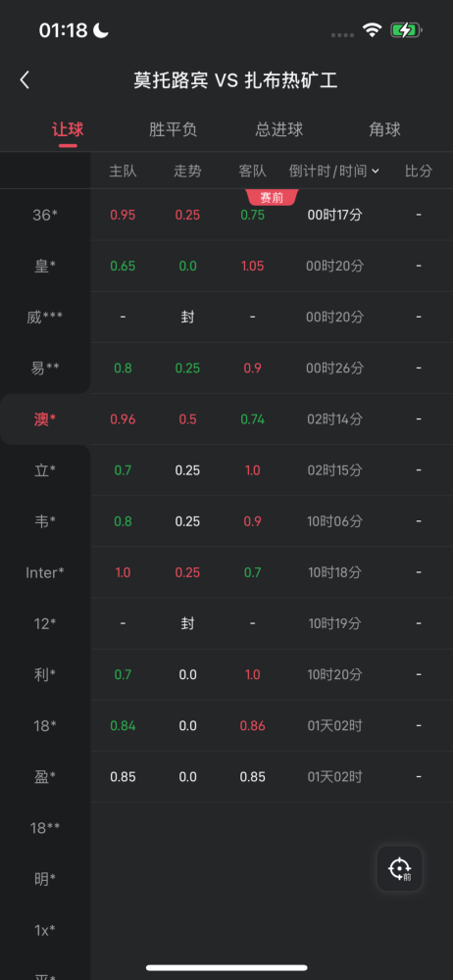Image resolution: width=453 pixels, height=980 pixels.
Task: Switch to the 胜平负 tab
Action: [x=174, y=129]
